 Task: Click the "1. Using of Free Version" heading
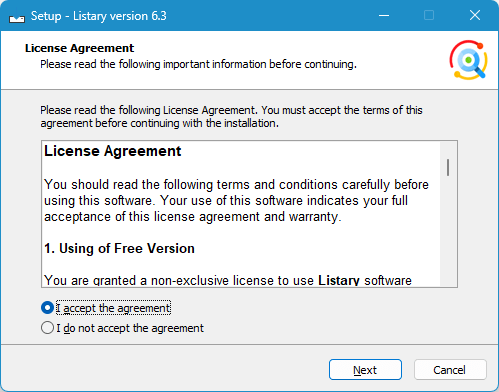click(x=119, y=249)
